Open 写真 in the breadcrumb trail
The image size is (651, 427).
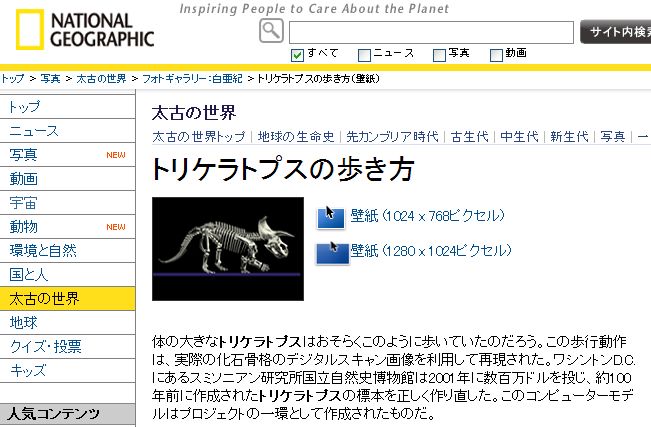click(50, 79)
